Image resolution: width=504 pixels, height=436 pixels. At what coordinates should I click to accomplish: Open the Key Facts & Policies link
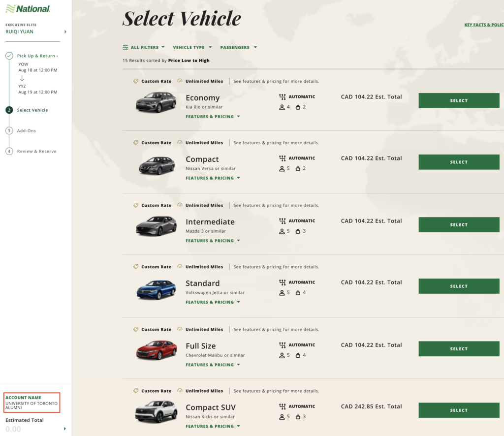tap(484, 25)
